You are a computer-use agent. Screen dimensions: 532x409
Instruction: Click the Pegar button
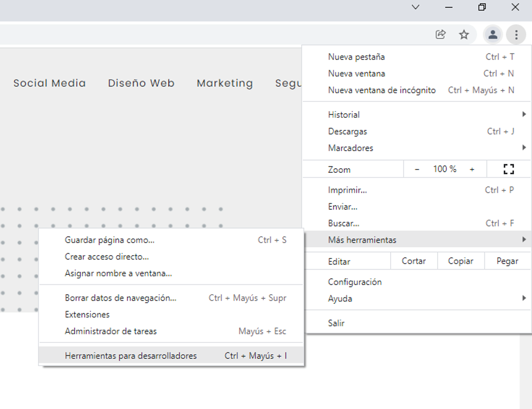[x=507, y=261]
